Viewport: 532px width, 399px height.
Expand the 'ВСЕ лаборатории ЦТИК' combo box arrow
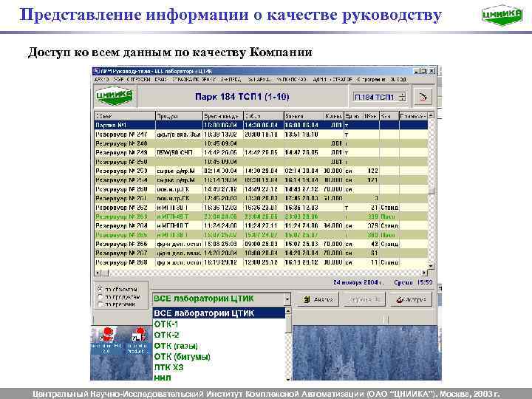click(x=287, y=299)
